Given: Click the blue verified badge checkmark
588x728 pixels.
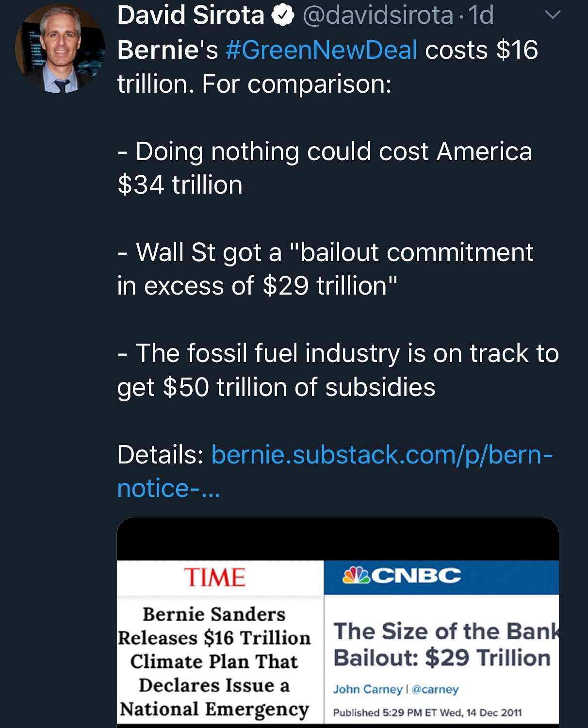Looking at the screenshot, I should click(283, 16).
